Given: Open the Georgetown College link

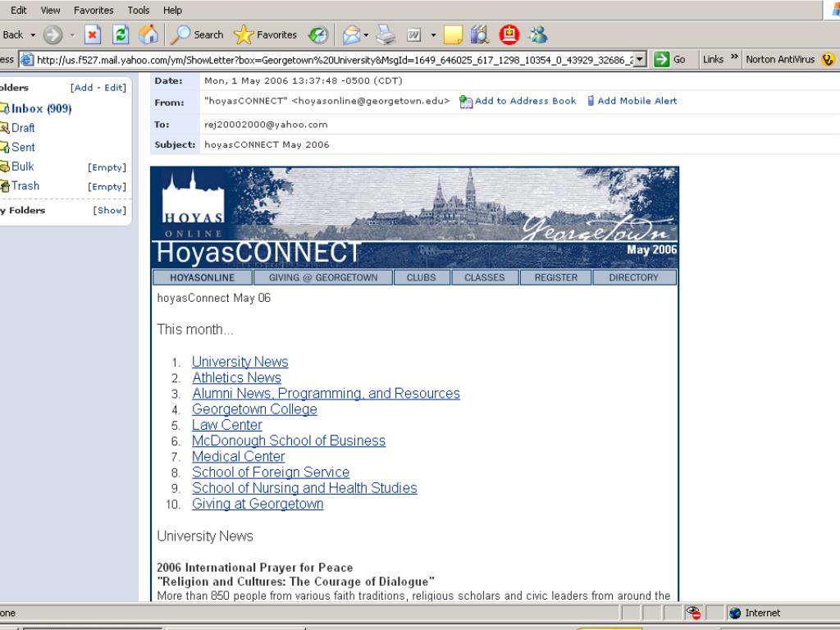Looking at the screenshot, I should pos(254,409).
